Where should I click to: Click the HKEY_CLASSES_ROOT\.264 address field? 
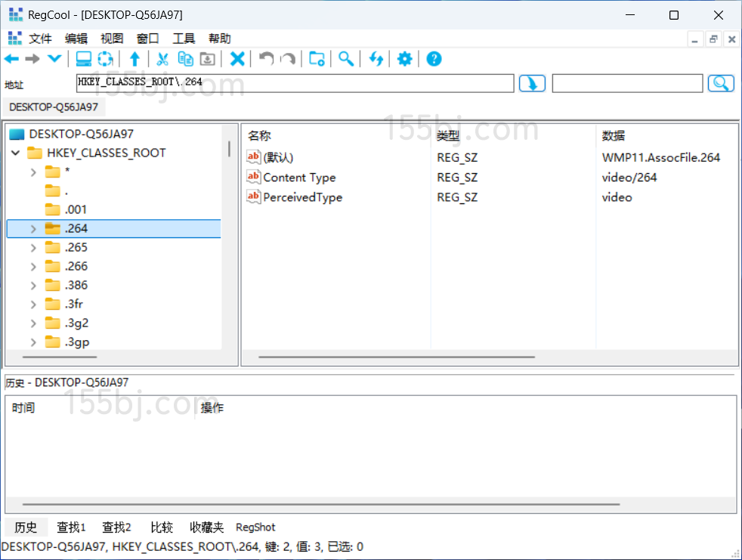(295, 82)
